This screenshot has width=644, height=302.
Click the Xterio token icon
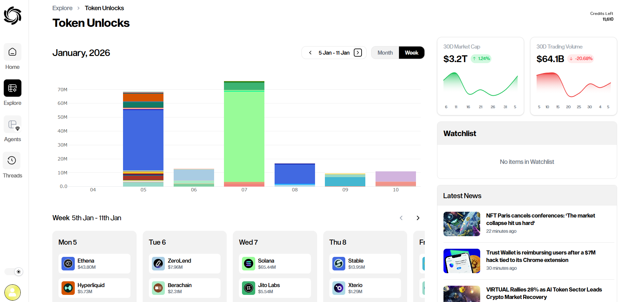[x=339, y=288]
